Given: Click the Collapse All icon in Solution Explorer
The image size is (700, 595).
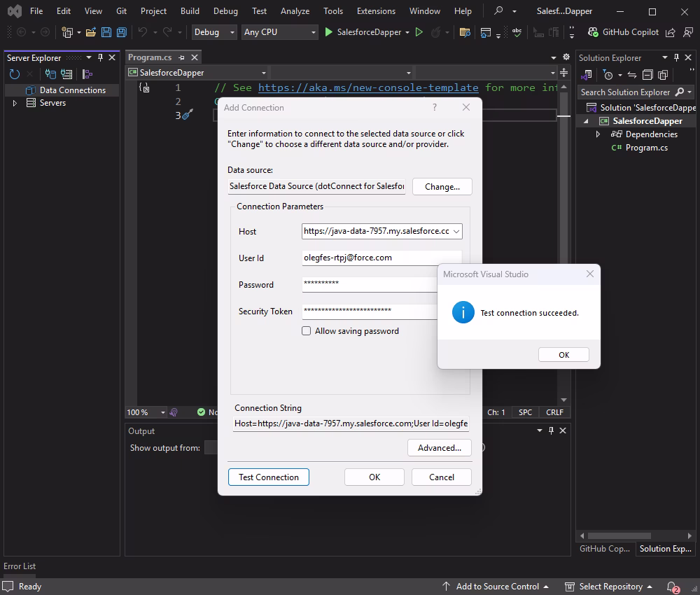Looking at the screenshot, I should click(x=647, y=76).
